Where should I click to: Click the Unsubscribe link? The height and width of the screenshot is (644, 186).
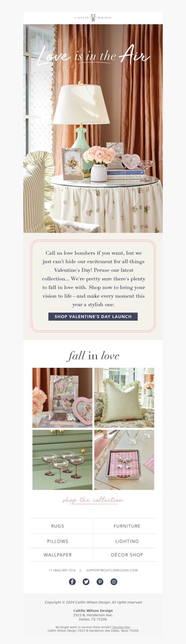[x=121, y=627]
